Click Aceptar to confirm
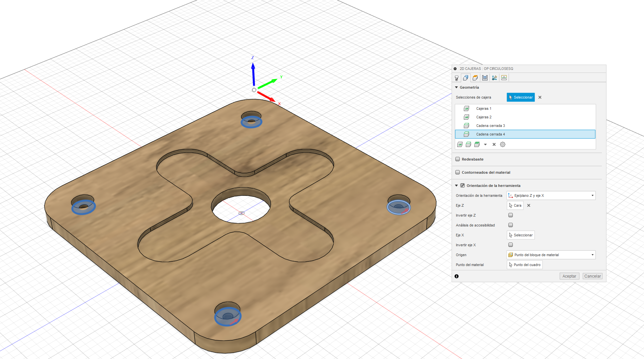Viewport: 644px width, 359px height. pos(569,276)
